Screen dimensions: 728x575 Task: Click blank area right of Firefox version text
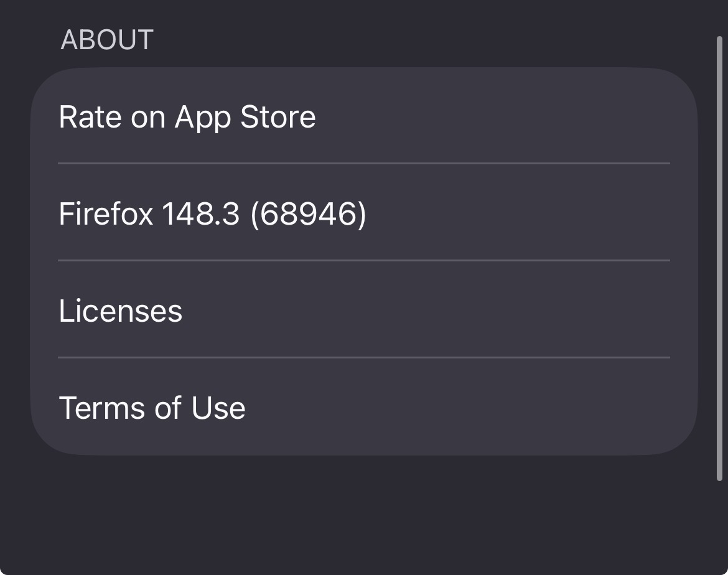coord(529,214)
